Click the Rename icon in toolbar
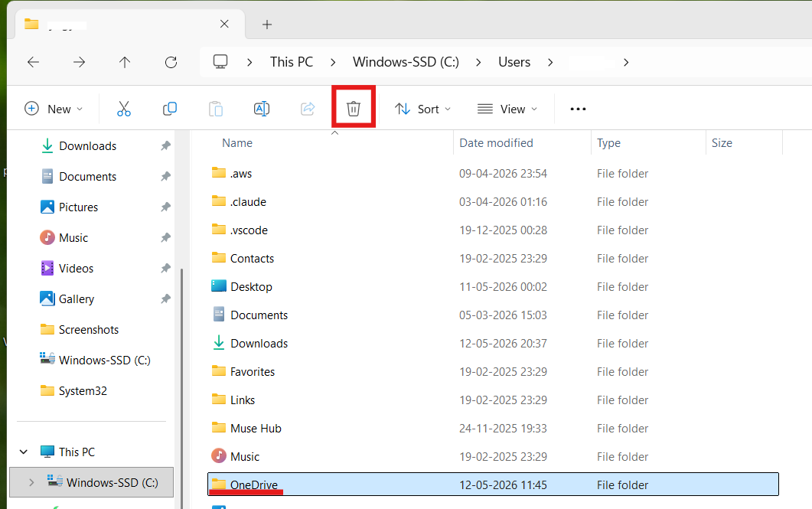 pos(262,109)
